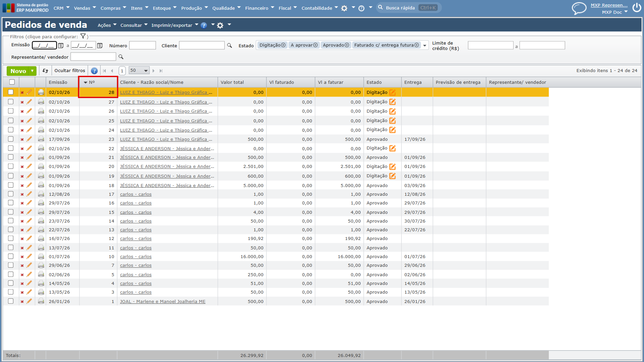Open the chat bubble icon in top bar
The image size is (644, 362).
point(579,8)
